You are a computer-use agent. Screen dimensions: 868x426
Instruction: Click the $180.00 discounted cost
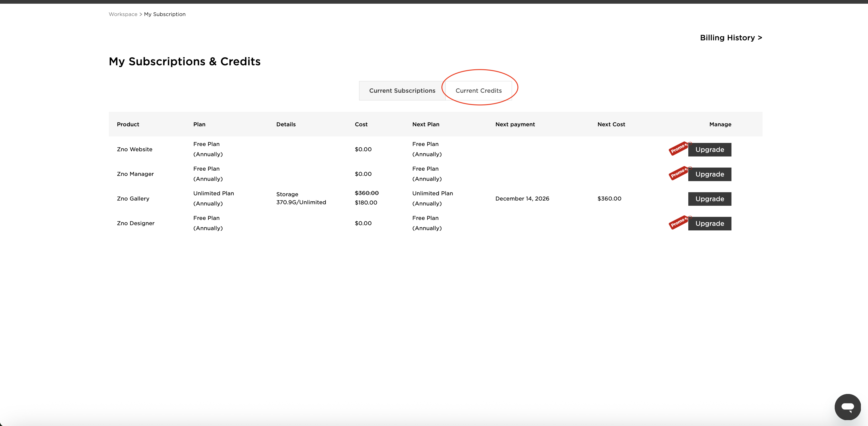coord(366,202)
